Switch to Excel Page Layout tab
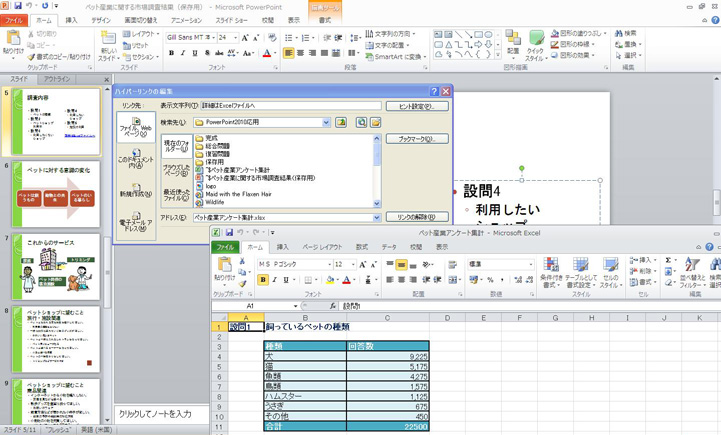The image size is (721, 435). point(322,247)
